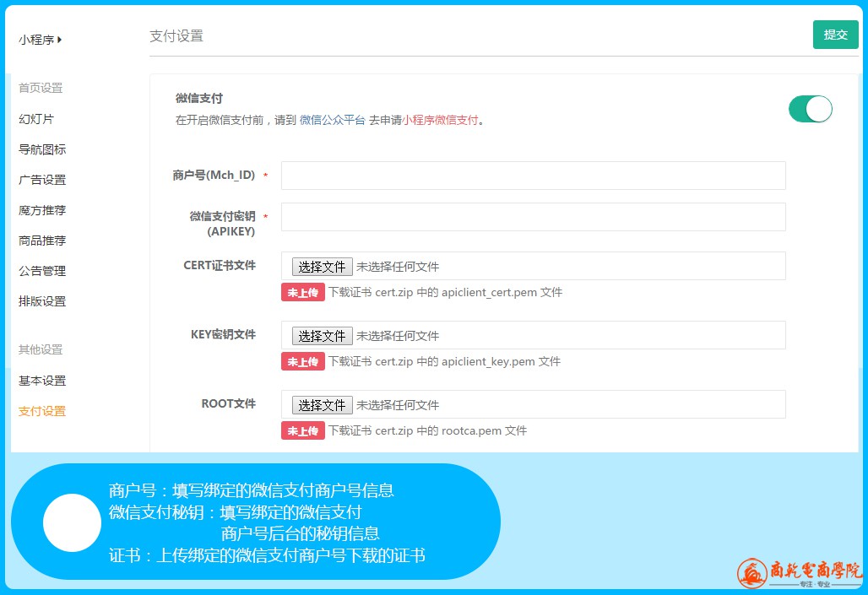
Task: Click hint text mentioning apiclient_key.pem
Action: (x=444, y=361)
